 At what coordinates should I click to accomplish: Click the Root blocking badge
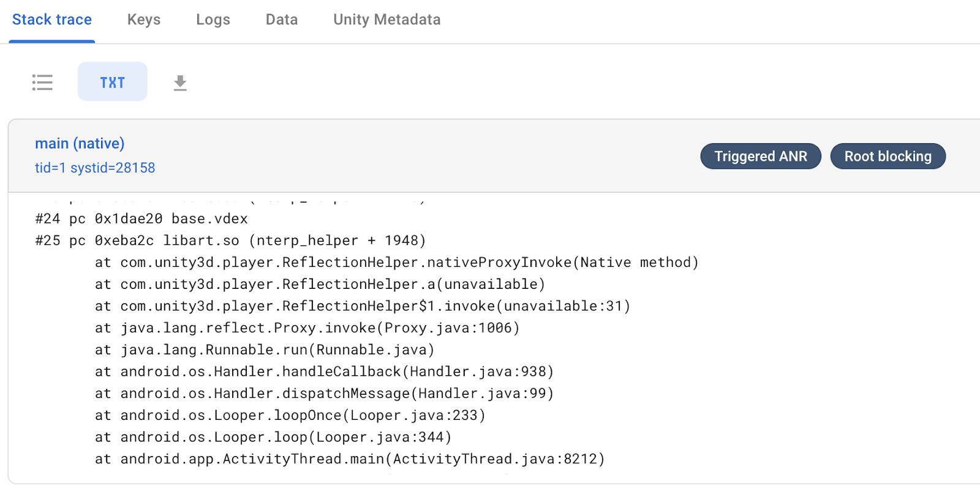pos(888,157)
